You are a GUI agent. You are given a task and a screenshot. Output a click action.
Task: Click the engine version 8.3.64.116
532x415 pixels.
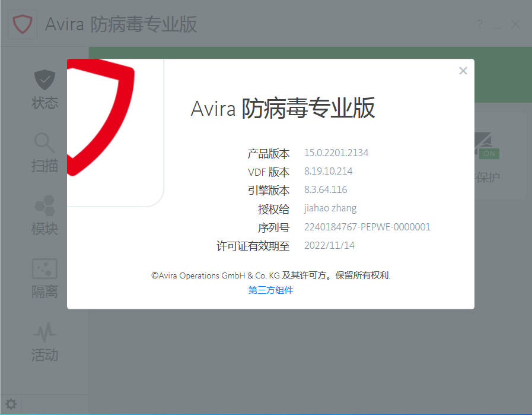pos(326,189)
